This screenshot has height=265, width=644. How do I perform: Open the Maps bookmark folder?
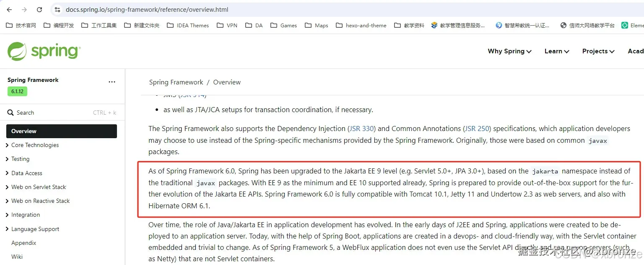(317, 26)
